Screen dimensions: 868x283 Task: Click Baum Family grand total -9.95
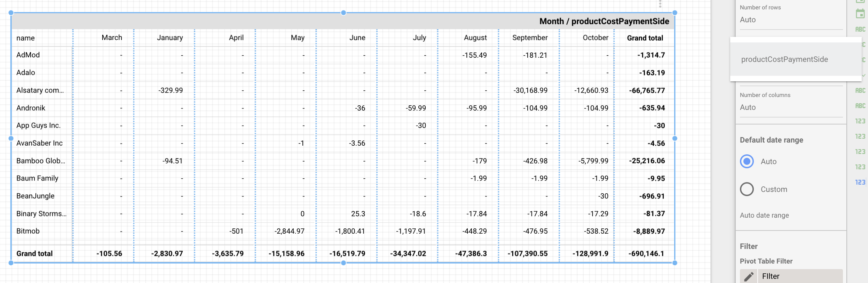coord(656,178)
